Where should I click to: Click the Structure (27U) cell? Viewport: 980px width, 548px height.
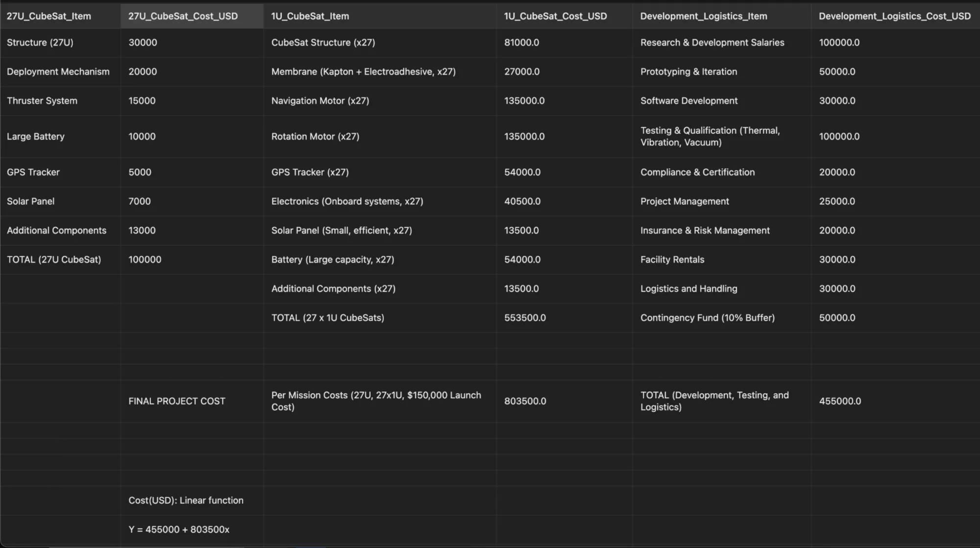coord(60,43)
